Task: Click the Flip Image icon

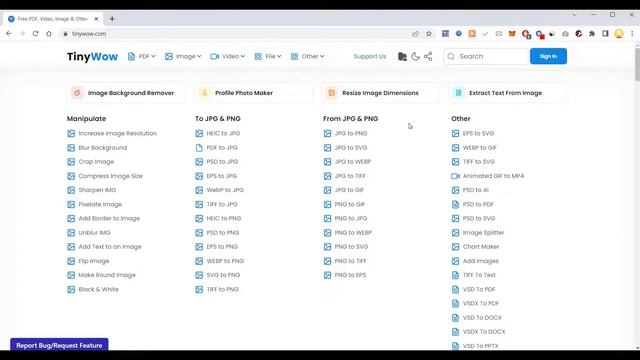Action: (x=71, y=261)
